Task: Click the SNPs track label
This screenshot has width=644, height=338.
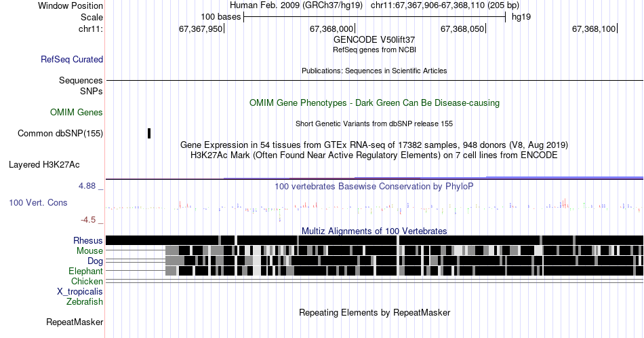Action: pos(92,91)
